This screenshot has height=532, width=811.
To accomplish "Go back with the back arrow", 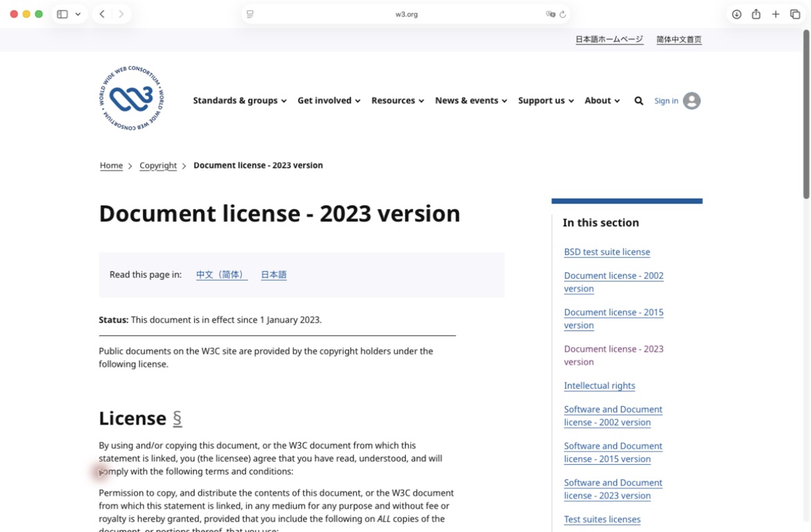I will (102, 14).
